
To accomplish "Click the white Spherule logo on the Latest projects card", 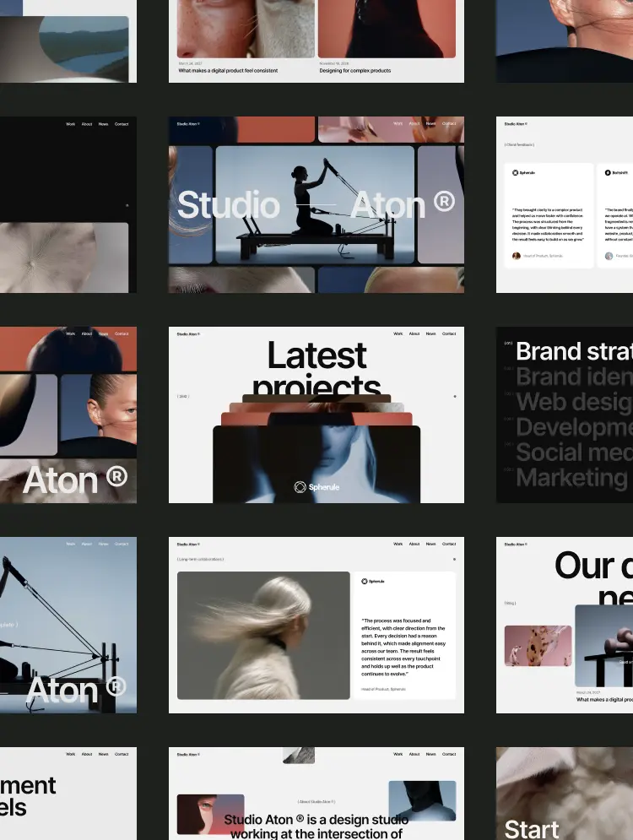I will coord(316,487).
